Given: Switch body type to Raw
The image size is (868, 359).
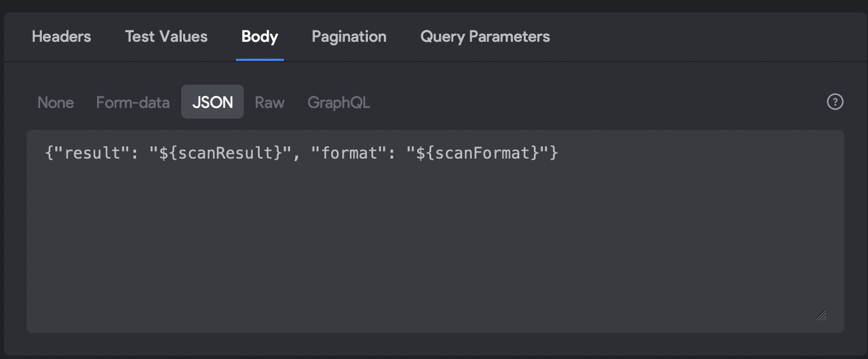Looking at the screenshot, I should 269,102.
